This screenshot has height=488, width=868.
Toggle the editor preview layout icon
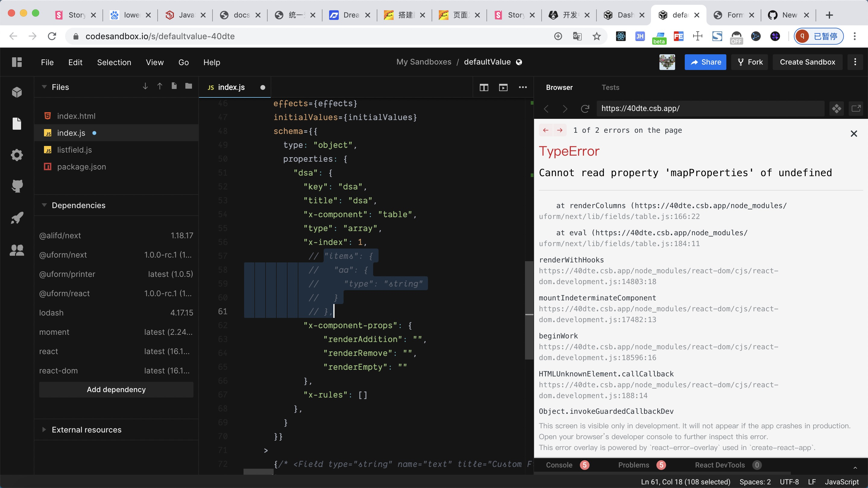pyautogui.click(x=503, y=87)
